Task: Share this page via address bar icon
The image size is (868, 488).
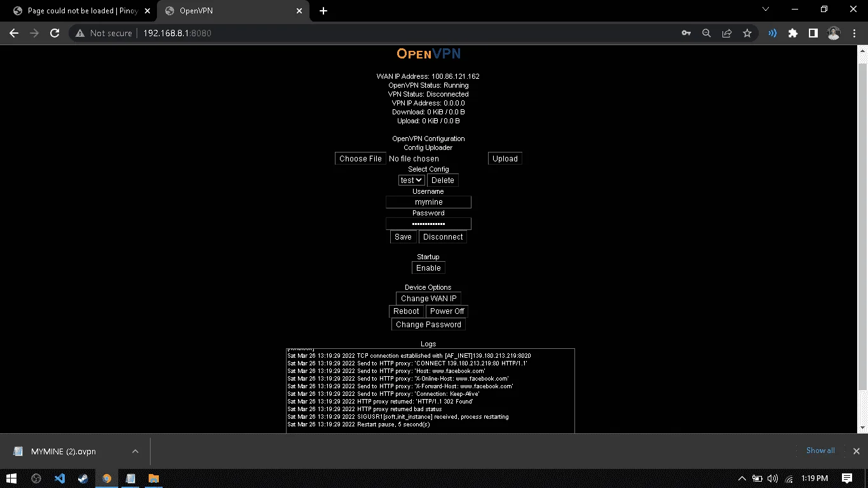Action: [726, 33]
